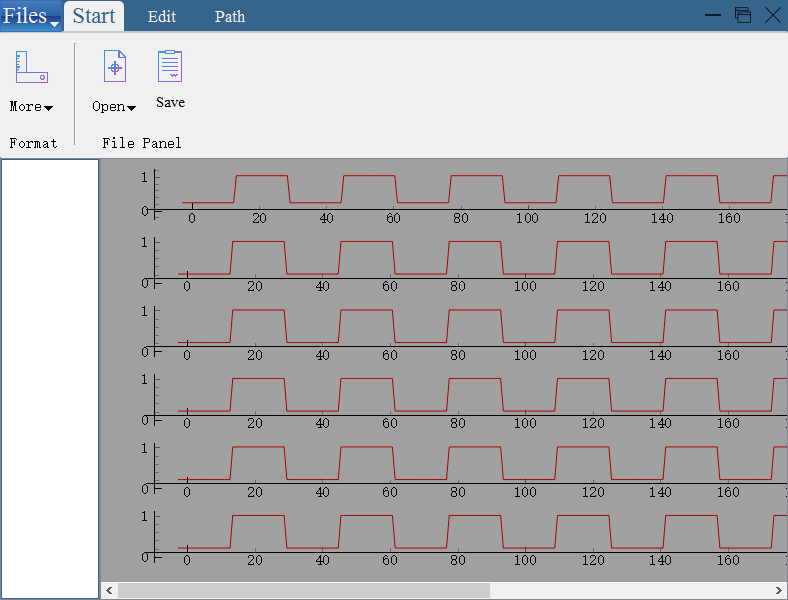Click the scroll right arrow

coord(778,590)
